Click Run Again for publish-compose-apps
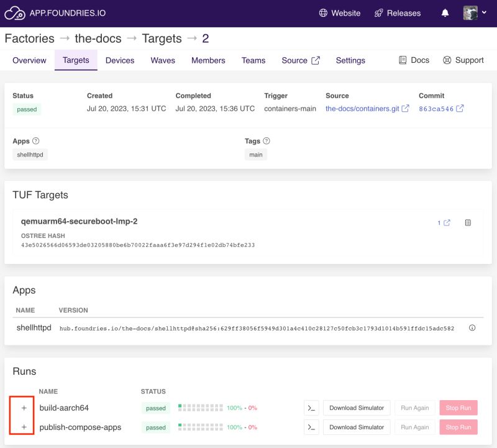This screenshot has height=448, width=497. pyautogui.click(x=415, y=427)
